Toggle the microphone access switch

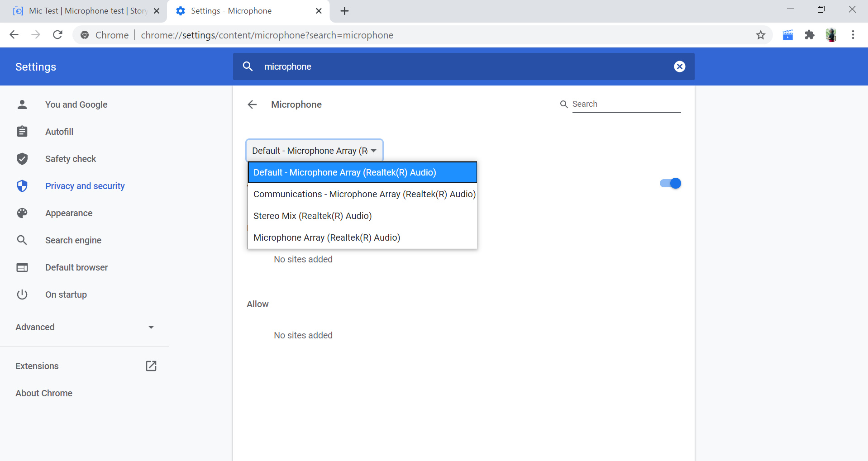(x=670, y=183)
